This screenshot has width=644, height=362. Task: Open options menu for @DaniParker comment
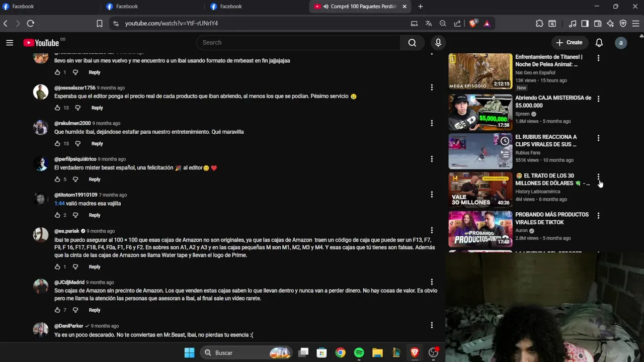[x=432, y=325]
